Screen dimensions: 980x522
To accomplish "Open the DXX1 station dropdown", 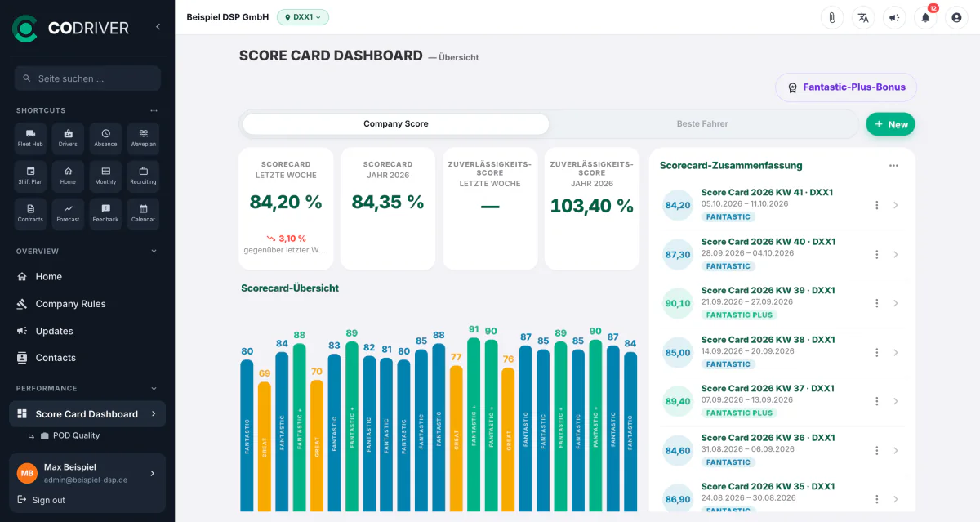I will tap(303, 16).
